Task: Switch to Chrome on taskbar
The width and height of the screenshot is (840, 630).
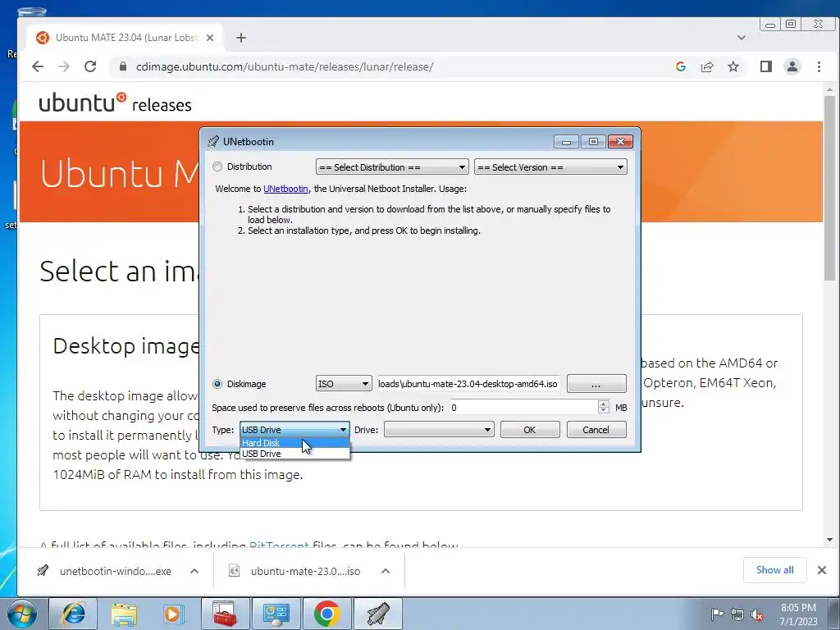Action: 326,614
